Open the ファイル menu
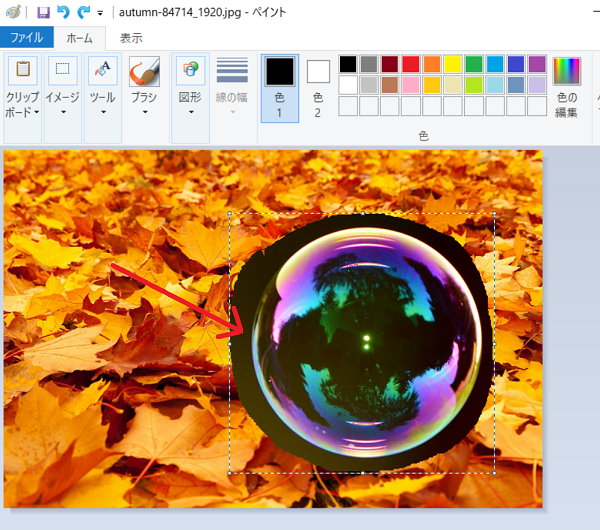Viewport: 600px width, 530px height. (27, 38)
